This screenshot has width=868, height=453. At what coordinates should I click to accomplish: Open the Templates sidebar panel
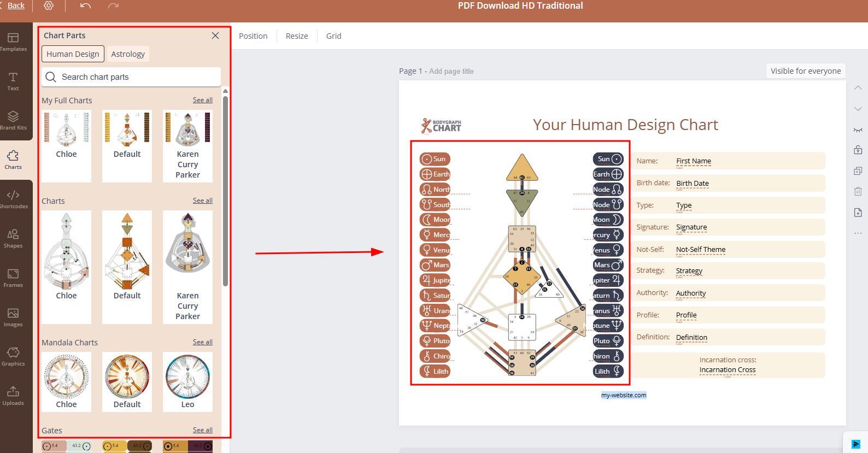pos(13,42)
